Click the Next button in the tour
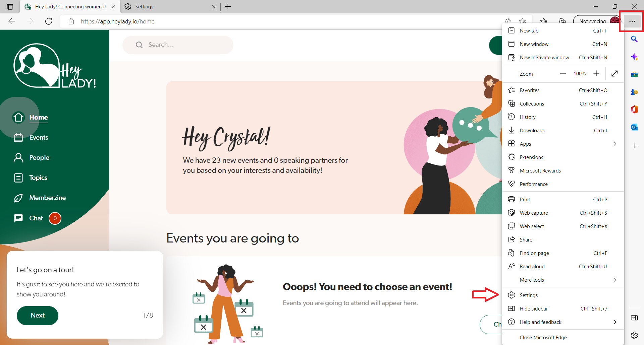 click(38, 316)
